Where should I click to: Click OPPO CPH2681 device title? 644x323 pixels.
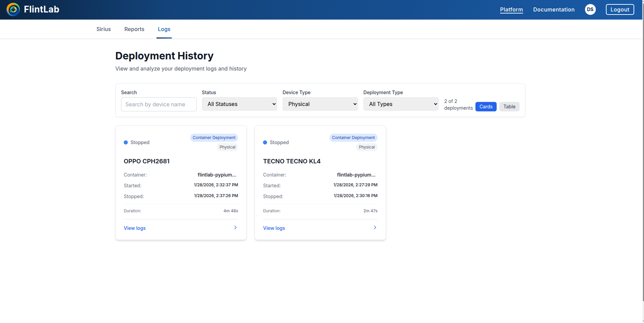pos(147,161)
